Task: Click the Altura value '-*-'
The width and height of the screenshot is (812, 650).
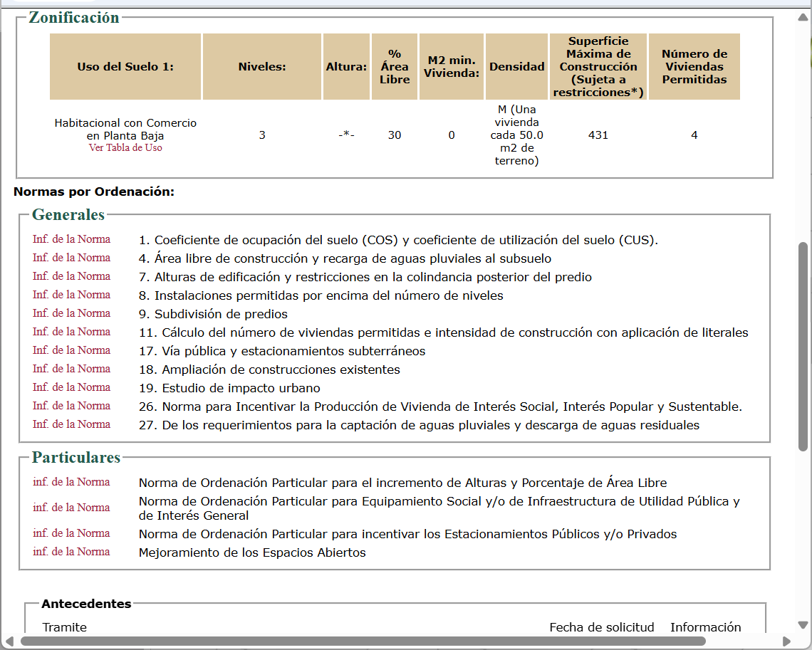Action: click(x=346, y=135)
